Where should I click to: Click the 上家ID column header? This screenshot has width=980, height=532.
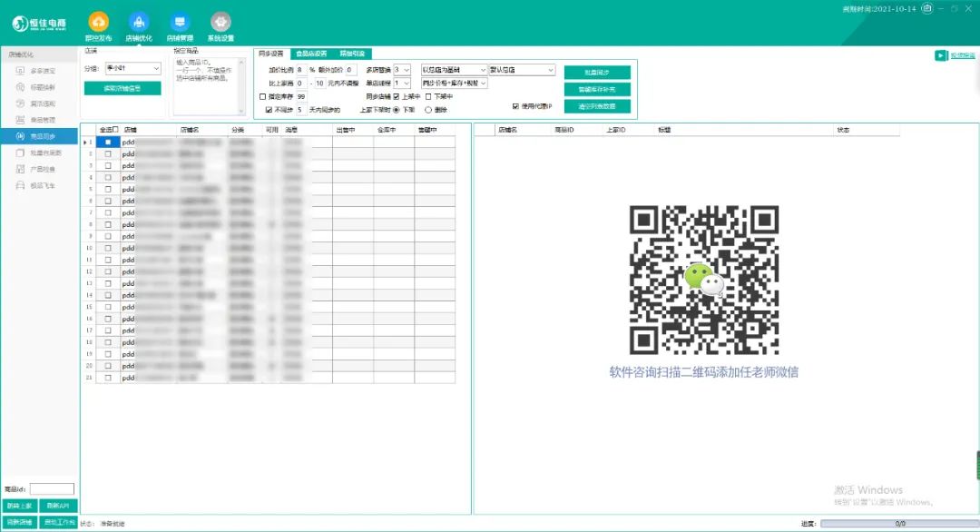click(x=615, y=130)
